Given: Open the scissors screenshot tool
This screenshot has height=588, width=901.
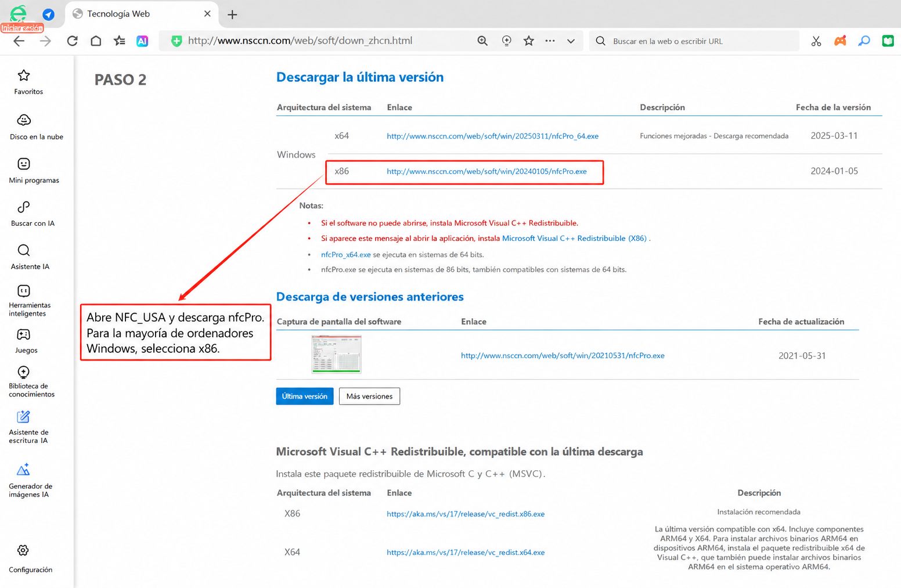Looking at the screenshot, I should point(816,41).
